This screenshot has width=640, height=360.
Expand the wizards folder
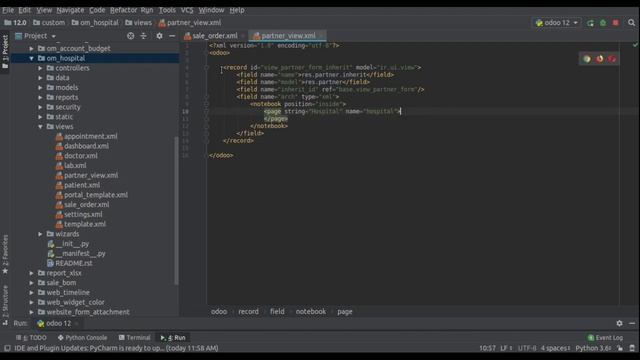(x=40, y=234)
